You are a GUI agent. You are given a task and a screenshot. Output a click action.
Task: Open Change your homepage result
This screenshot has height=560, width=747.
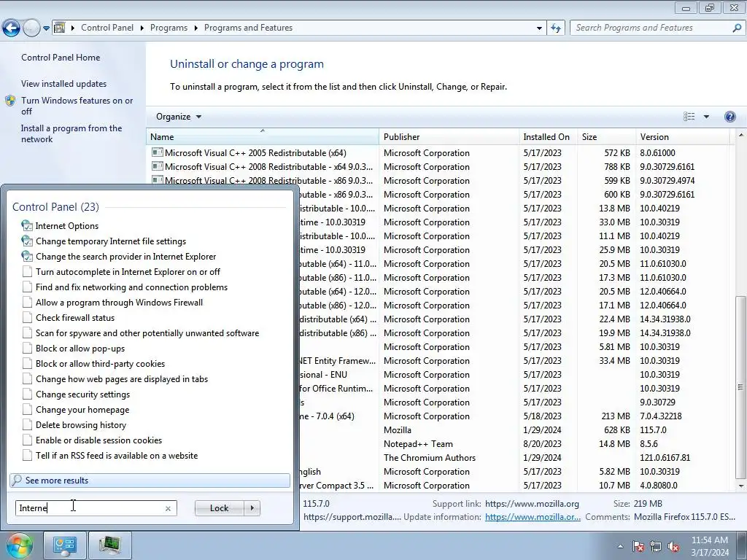pos(82,410)
